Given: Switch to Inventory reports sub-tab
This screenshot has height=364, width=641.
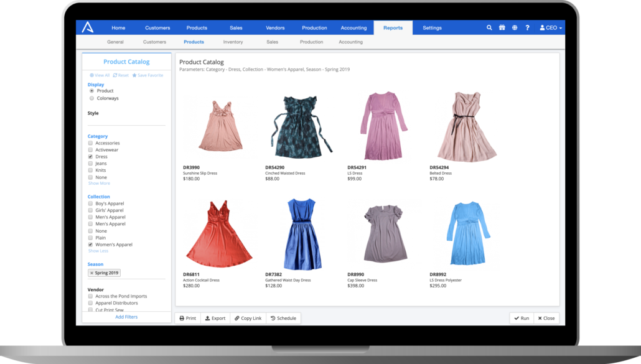Looking at the screenshot, I should [233, 42].
